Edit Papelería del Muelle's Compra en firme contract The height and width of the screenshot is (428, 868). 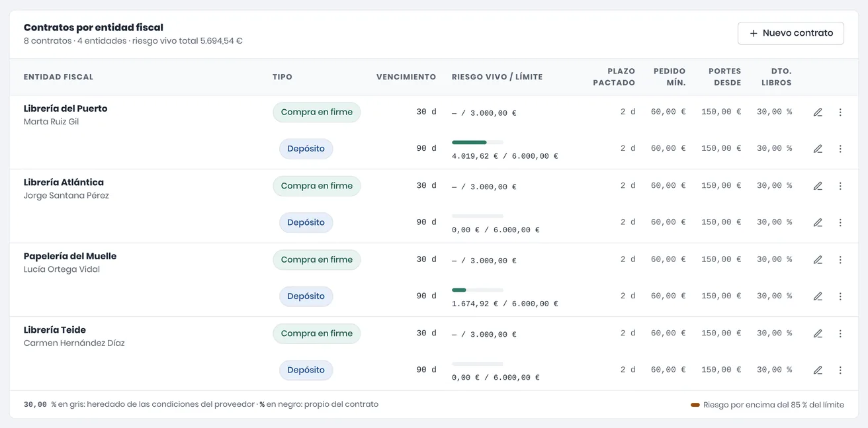coord(818,260)
